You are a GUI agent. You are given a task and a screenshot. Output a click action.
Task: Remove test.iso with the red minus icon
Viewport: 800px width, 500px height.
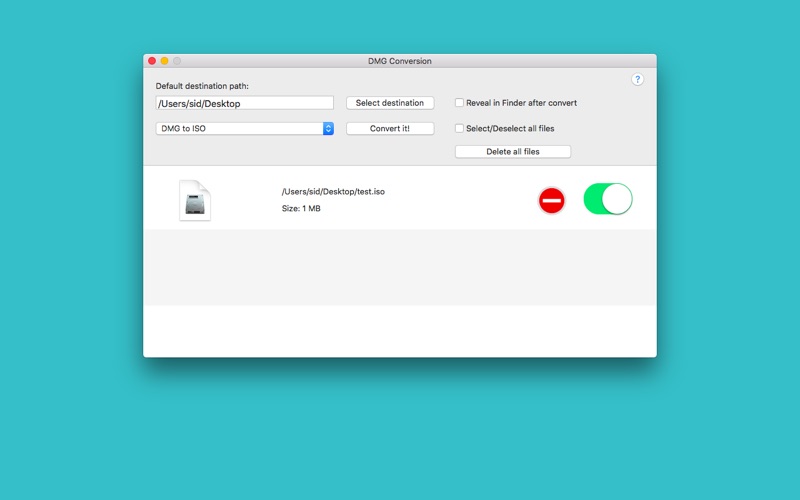[552, 201]
